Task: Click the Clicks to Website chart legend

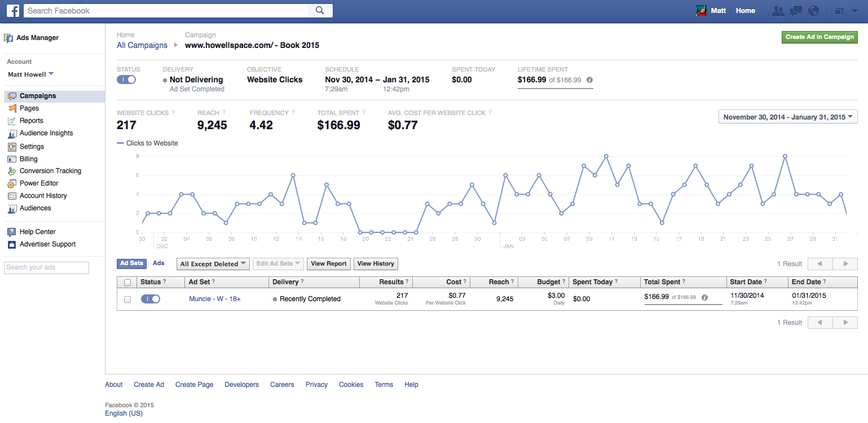Action: (147, 143)
